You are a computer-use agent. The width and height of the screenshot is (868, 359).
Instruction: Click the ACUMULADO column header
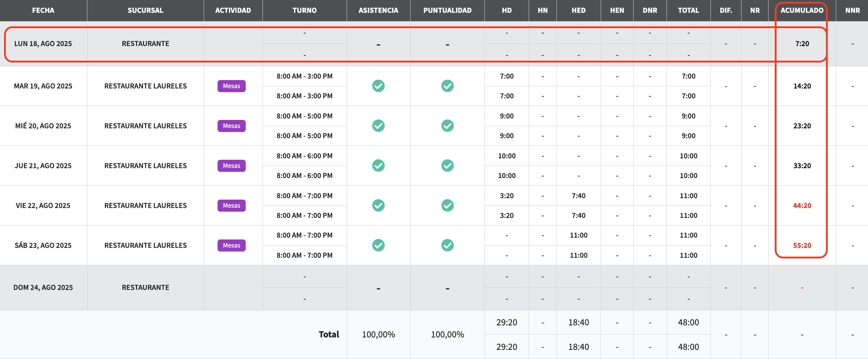click(802, 10)
